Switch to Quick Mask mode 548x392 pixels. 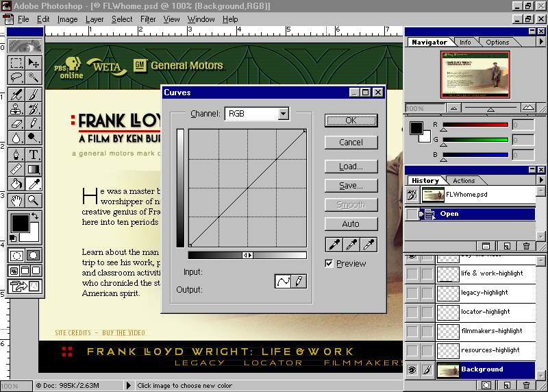tap(34, 255)
